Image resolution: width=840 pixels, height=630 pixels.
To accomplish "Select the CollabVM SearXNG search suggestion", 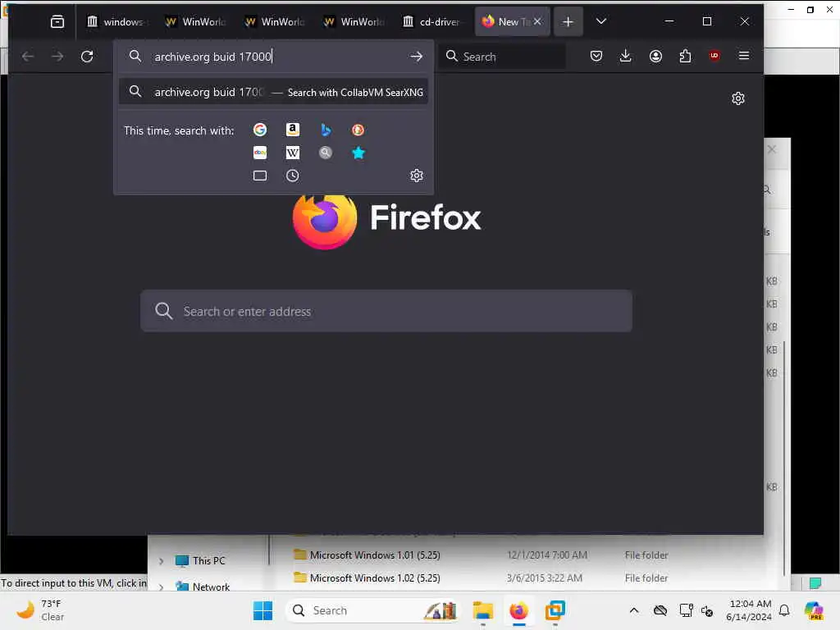I will click(x=273, y=92).
